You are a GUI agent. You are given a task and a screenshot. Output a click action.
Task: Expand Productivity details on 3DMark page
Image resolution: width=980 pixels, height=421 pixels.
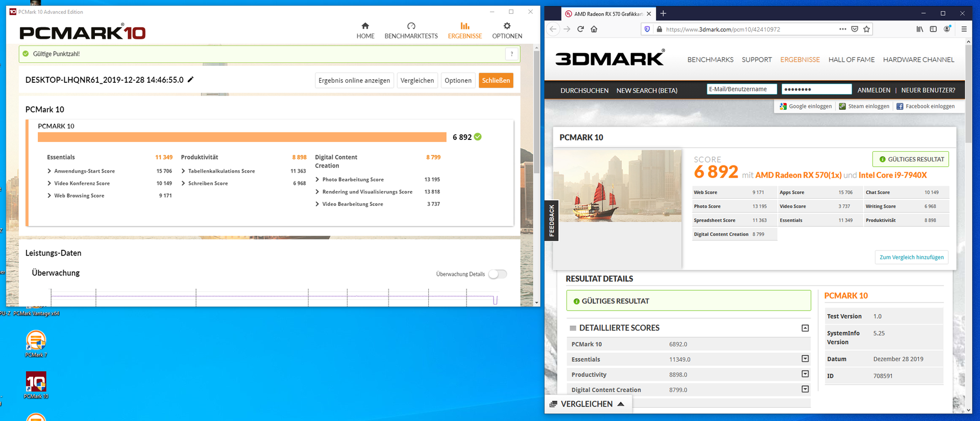click(x=805, y=374)
